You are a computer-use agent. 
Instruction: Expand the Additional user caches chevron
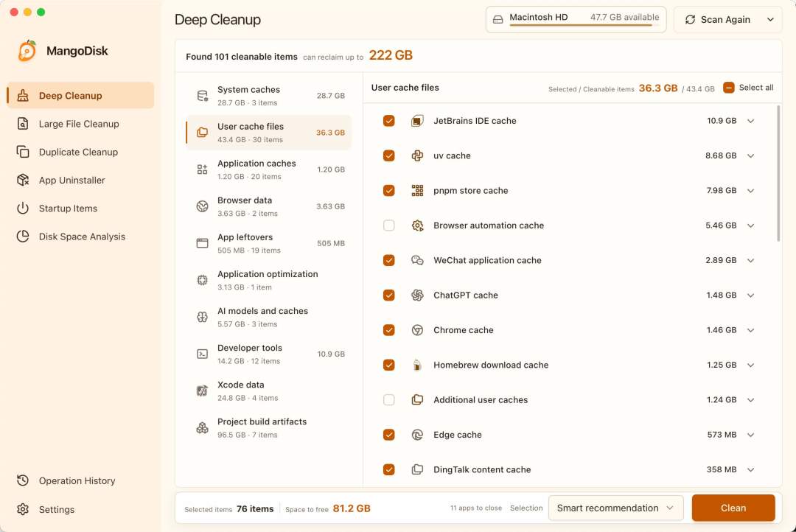click(x=751, y=400)
